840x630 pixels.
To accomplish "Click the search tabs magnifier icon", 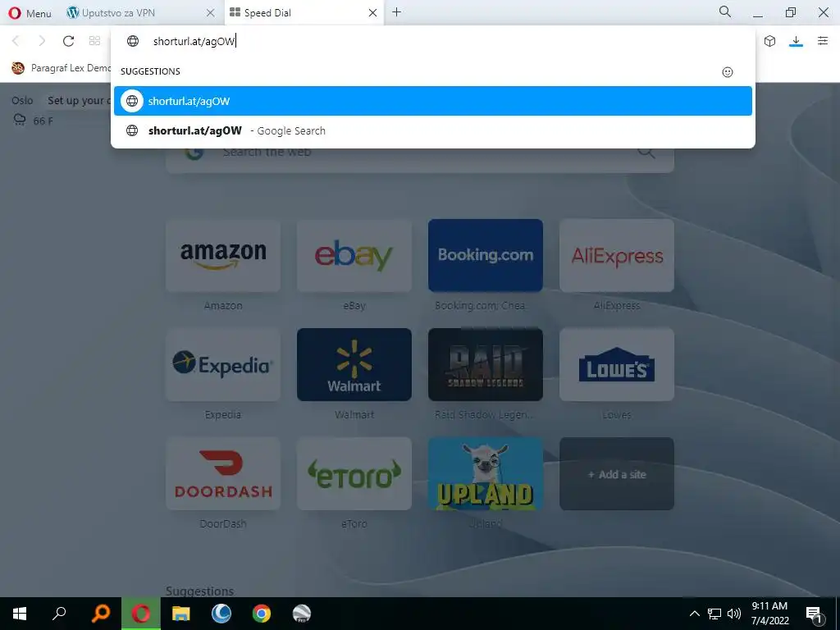I will [x=725, y=11].
